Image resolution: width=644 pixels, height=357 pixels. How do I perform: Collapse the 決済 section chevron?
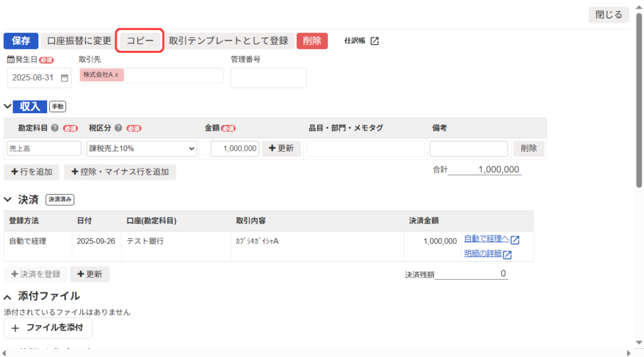[x=8, y=200]
